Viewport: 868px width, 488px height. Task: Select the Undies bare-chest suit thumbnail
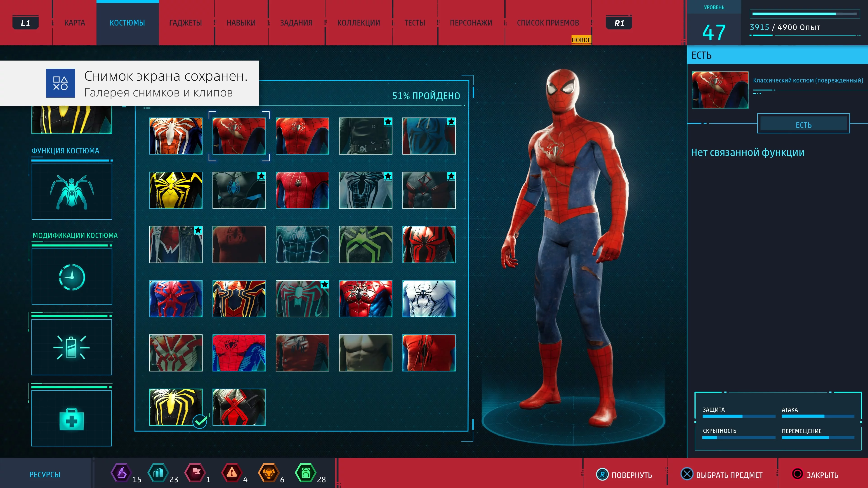tap(366, 353)
